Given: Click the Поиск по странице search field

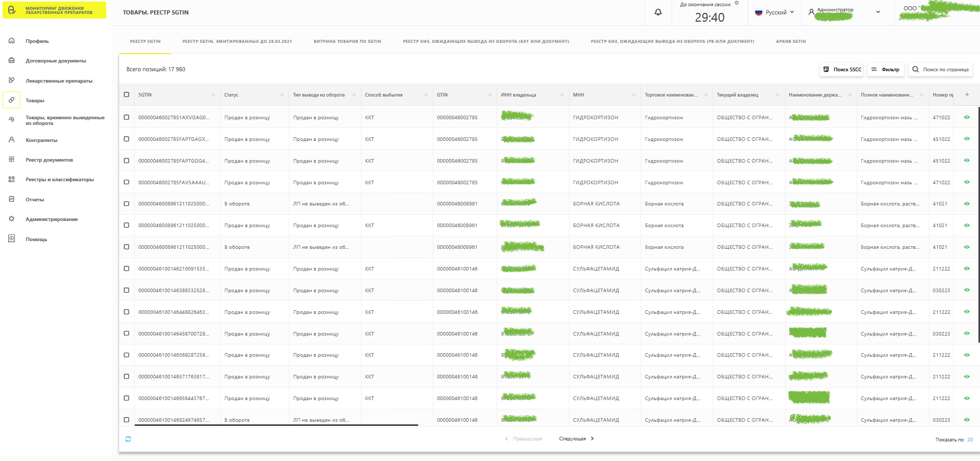Looking at the screenshot, I should [x=940, y=69].
